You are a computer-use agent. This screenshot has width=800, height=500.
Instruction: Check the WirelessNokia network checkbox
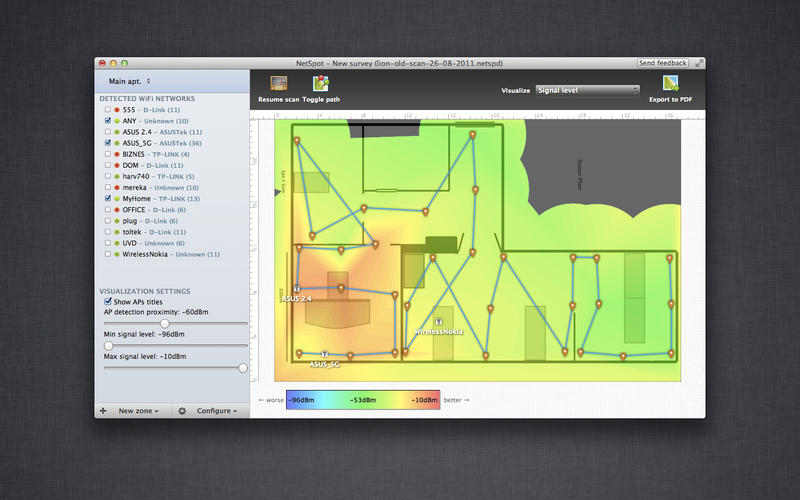click(108, 255)
